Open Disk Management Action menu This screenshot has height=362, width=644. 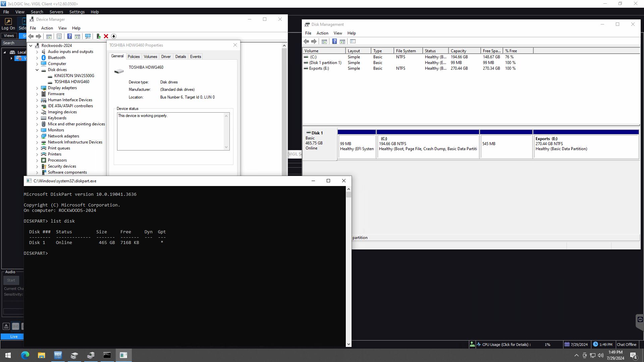[322, 33]
